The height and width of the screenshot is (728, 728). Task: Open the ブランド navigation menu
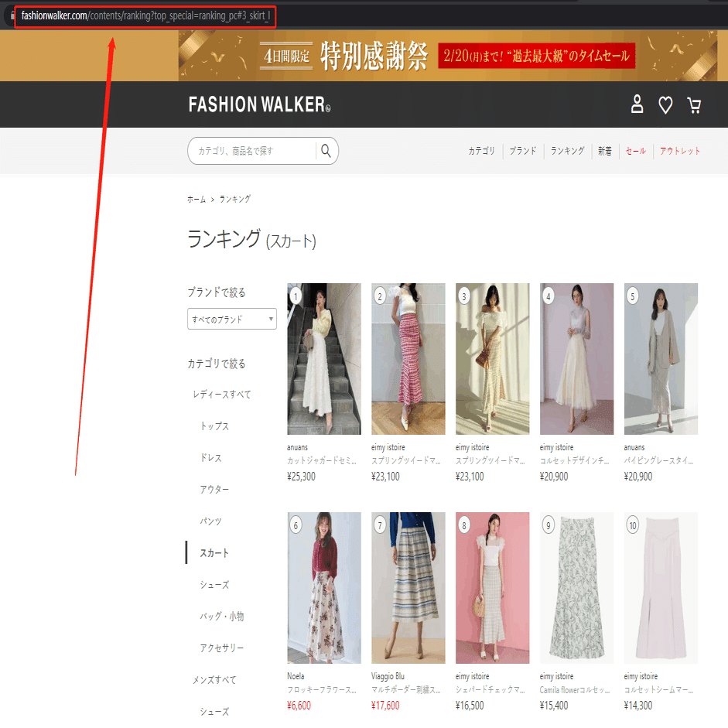522,151
